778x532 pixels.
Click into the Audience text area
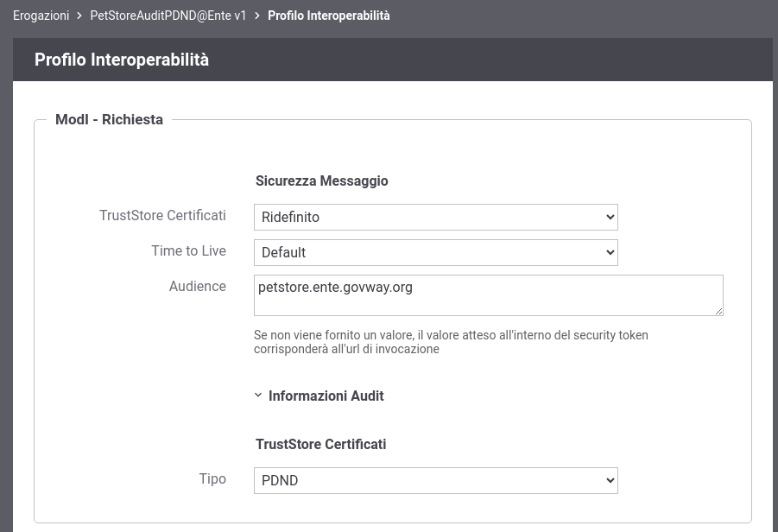(x=488, y=295)
